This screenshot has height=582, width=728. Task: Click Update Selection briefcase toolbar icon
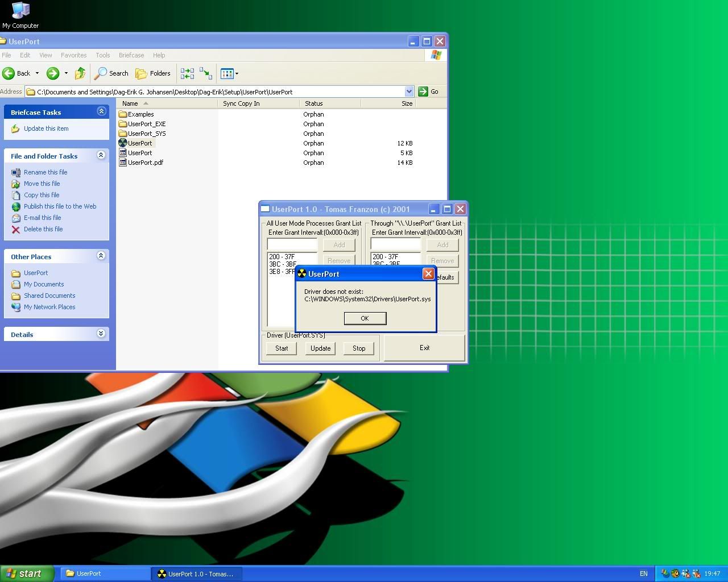pyautogui.click(x=205, y=73)
